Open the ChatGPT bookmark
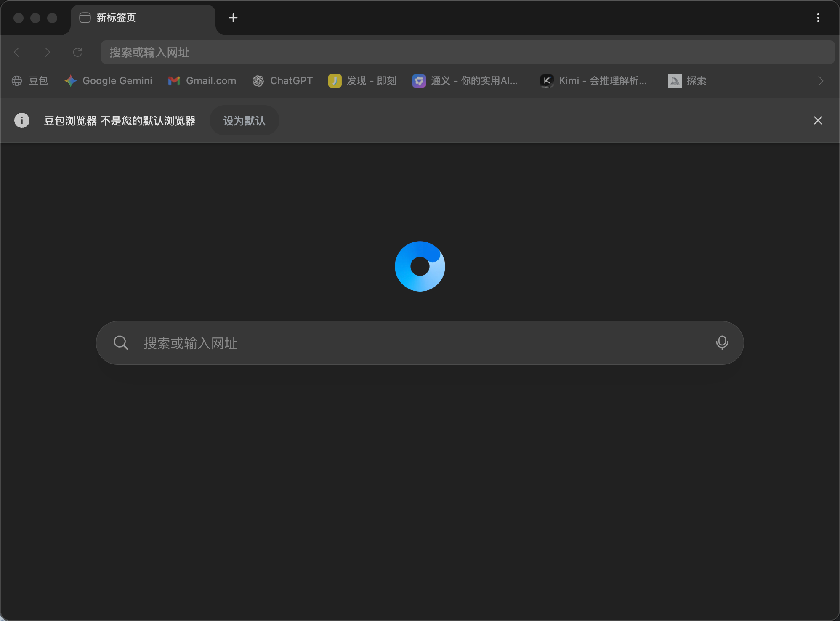This screenshot has height=621, width=840. click(x=283, y=81)
